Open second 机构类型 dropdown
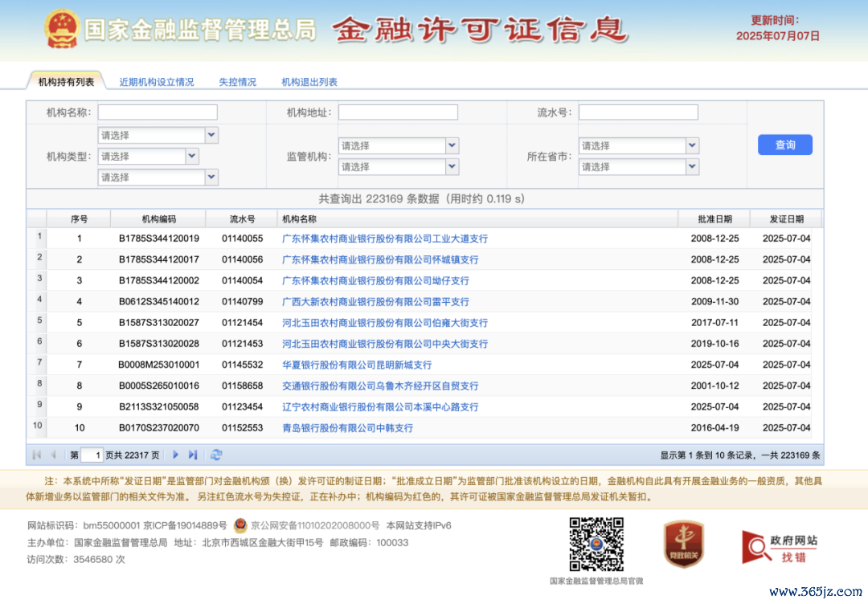 [x=148, y=156]
